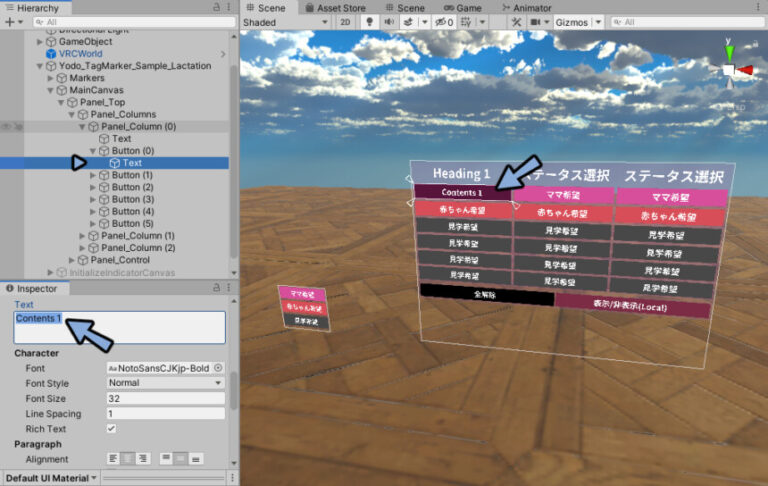Collapse the MainCanvas object

tap(50, 90)
